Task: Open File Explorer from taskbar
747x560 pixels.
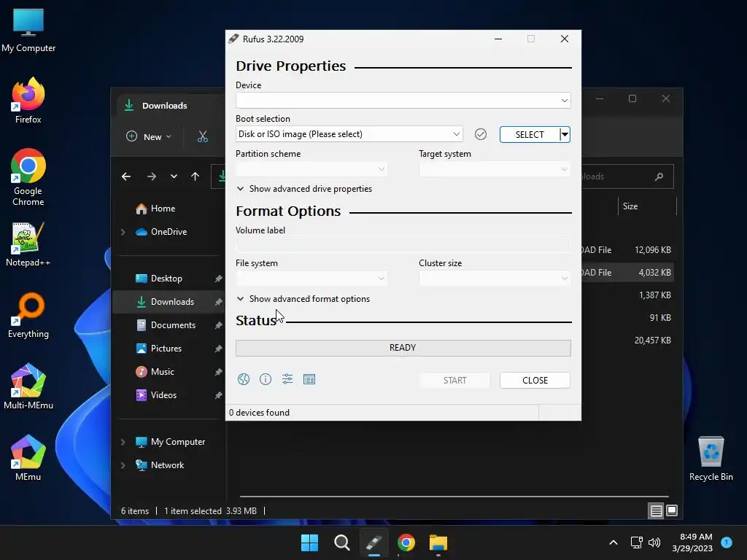Action: click(438, 542)
